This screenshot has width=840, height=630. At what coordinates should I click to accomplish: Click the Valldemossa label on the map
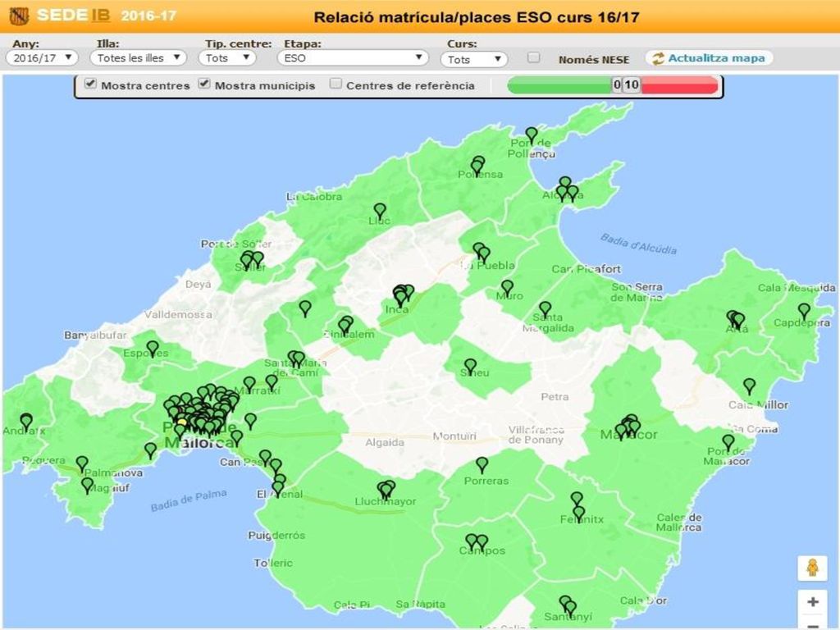[178, 314]
